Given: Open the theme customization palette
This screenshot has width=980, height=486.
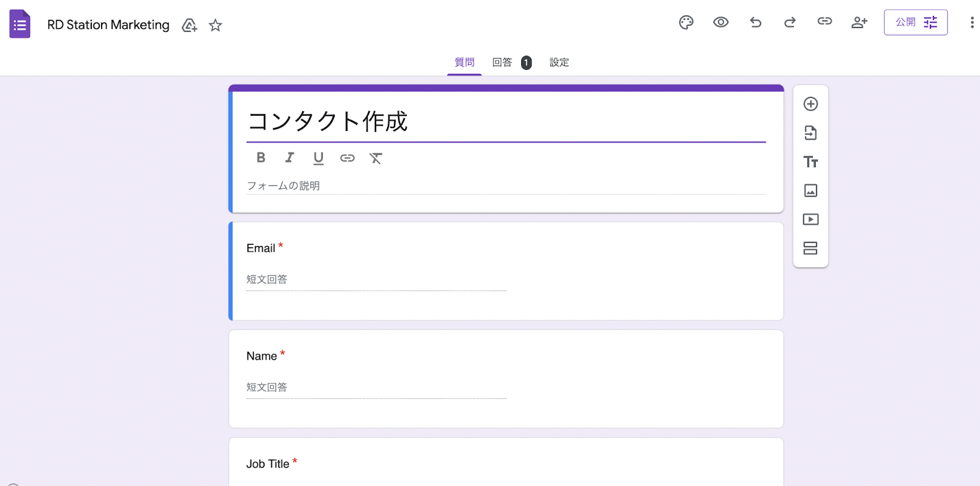Looking at the screenshot, I should [686, 23].
